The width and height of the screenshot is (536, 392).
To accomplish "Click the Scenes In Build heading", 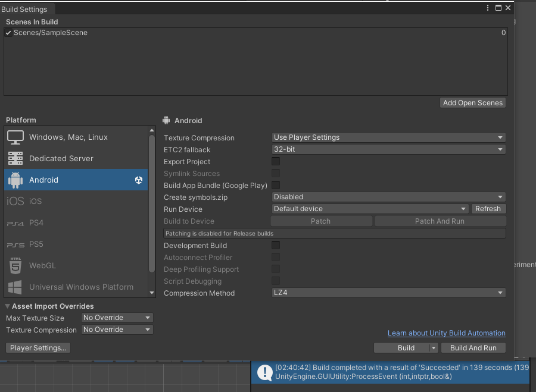I will click(32, 22).
